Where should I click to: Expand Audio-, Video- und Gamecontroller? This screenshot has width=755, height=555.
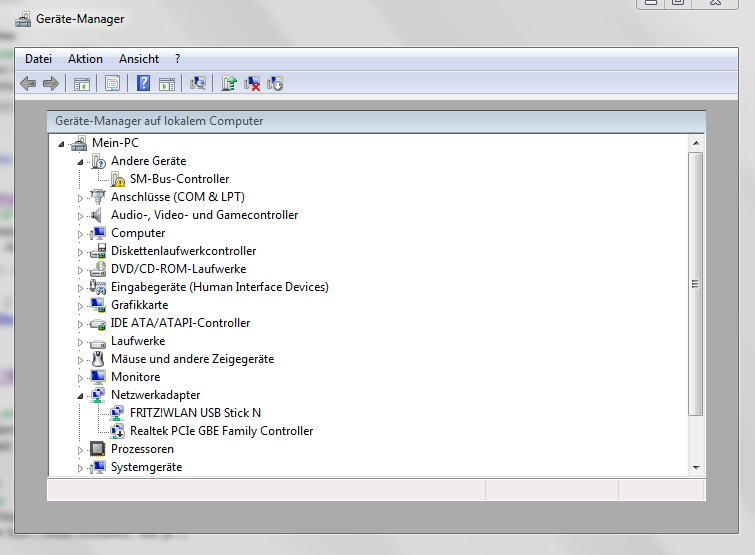80,216
